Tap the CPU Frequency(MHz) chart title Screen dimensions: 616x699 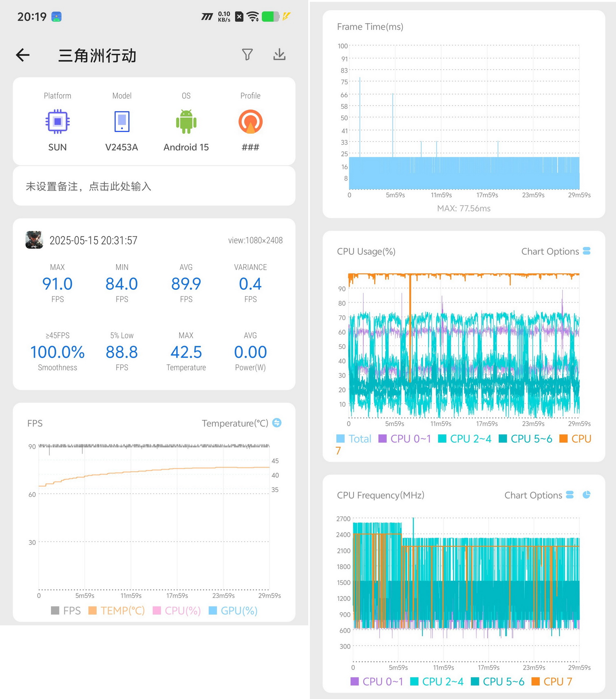381,495
